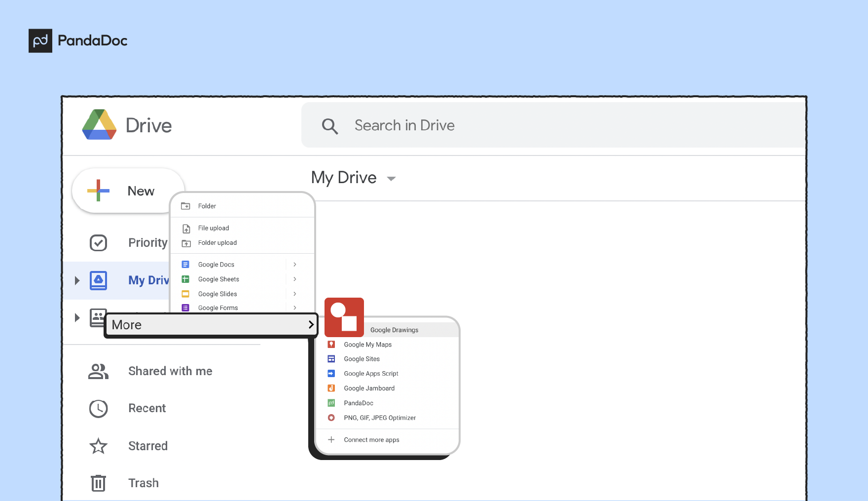Select the Priority checkmark icon
The height and width of the screenshot is (501, 868).
pyautogui.click(x=98, y=242)
